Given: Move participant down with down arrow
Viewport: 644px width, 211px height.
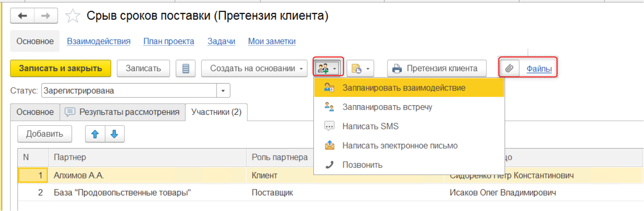Looking at the screenshot, I should 115,134.
